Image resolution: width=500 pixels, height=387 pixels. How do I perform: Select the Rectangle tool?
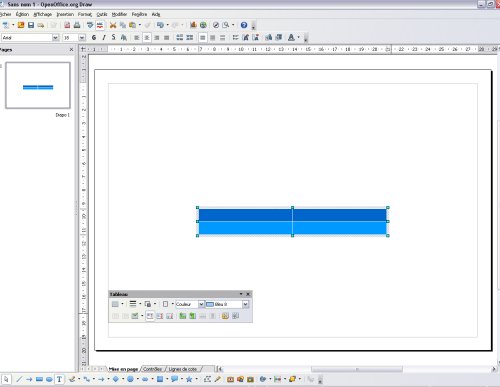[x=39, y=379]
